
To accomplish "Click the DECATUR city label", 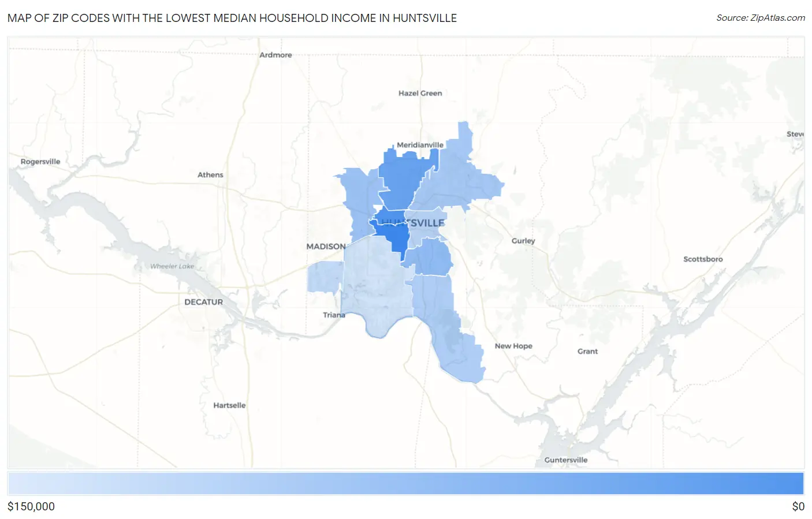I will tap(203, 302).
